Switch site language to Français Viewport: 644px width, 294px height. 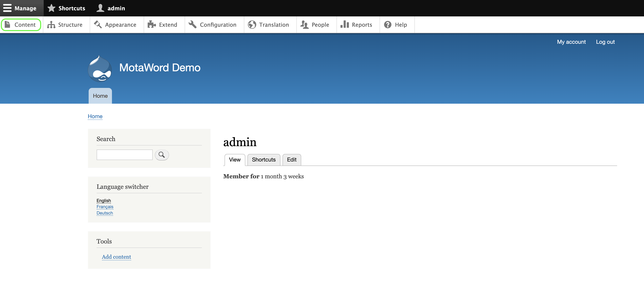[x=105, y=207]
